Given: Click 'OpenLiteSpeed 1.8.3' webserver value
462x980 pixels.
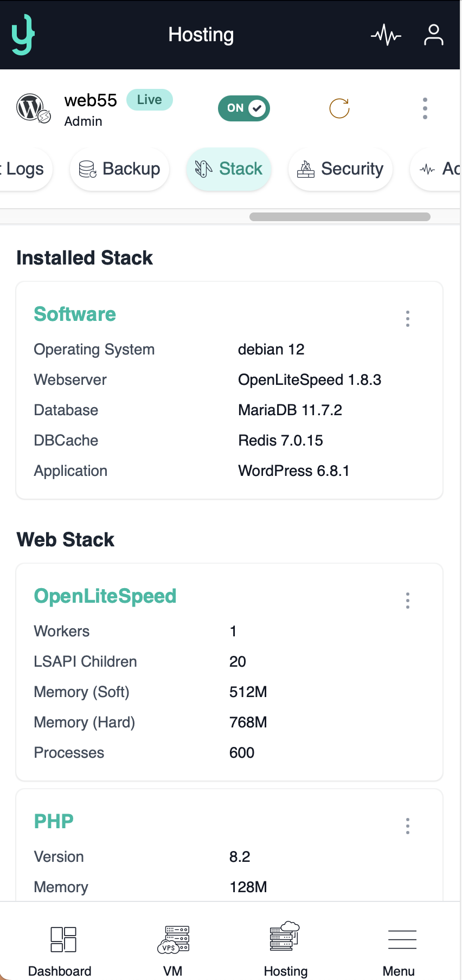Looking at the screenshot, I should coord(310,380).
